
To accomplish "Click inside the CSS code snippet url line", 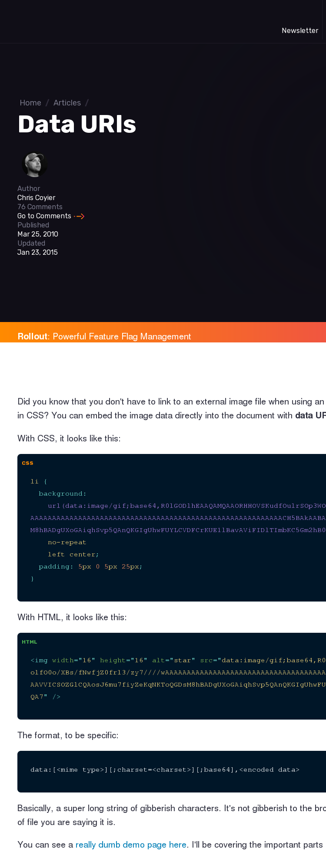I will [186, 506].
